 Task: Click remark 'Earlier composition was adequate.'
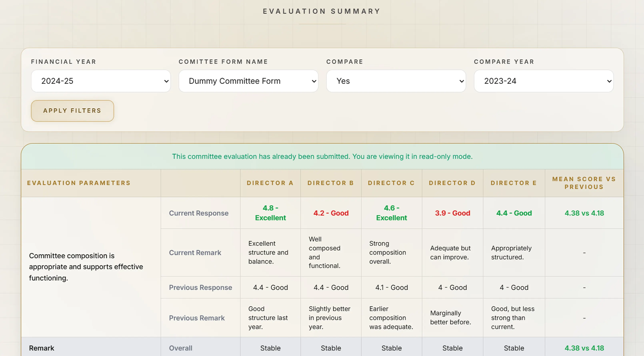point(391,318)
